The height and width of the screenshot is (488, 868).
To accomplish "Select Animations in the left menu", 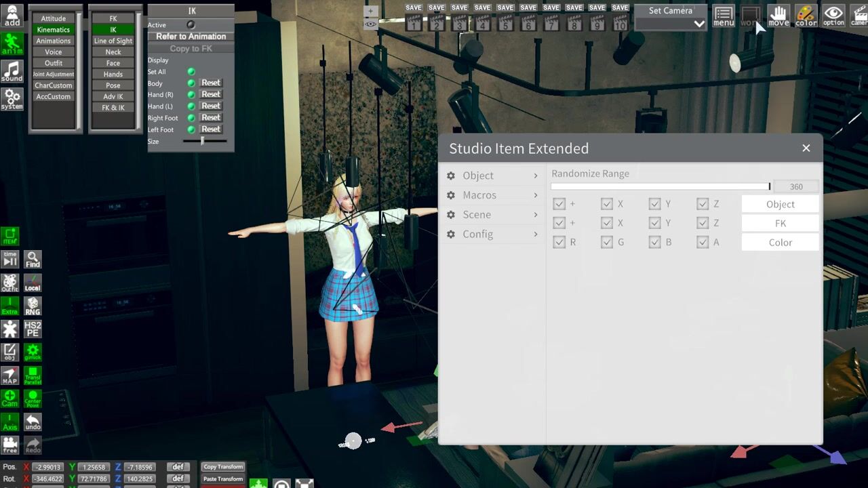I will tap(54, 41).
